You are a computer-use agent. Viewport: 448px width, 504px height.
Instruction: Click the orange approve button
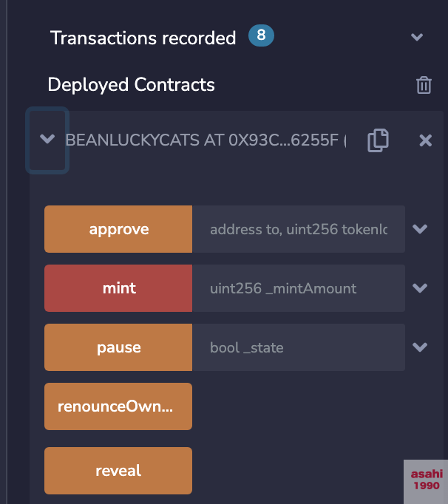118,229
